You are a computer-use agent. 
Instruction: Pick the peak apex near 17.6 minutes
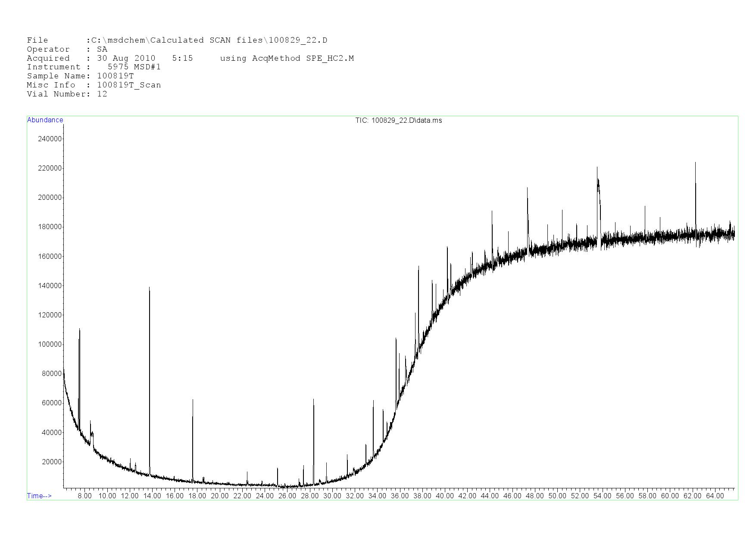pos(193,400)
